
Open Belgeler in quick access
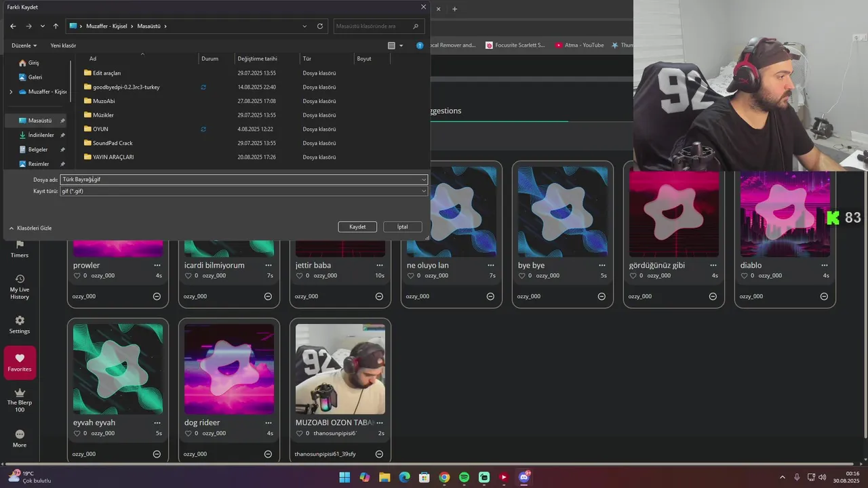pos(38,149)
